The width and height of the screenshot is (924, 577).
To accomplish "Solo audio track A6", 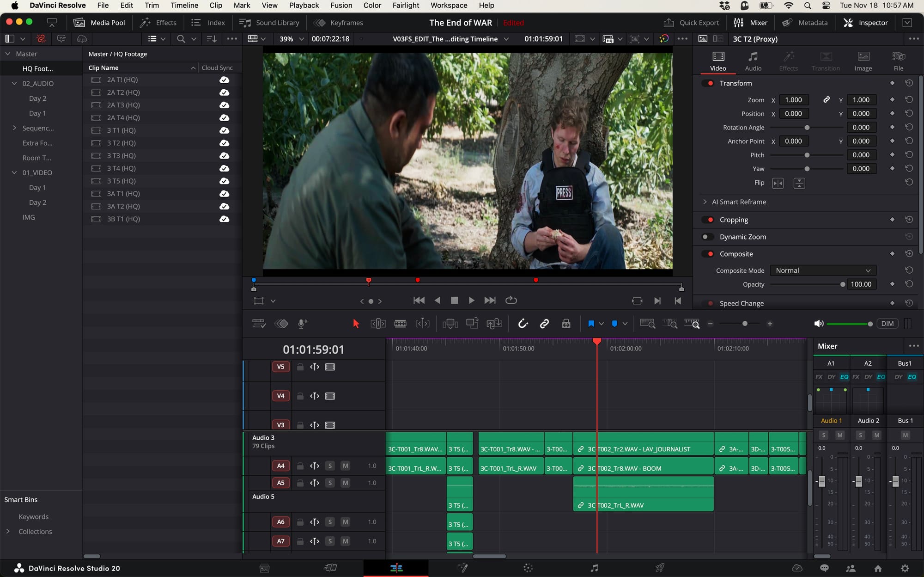I will pyautogui.click(x=330, y=522).
